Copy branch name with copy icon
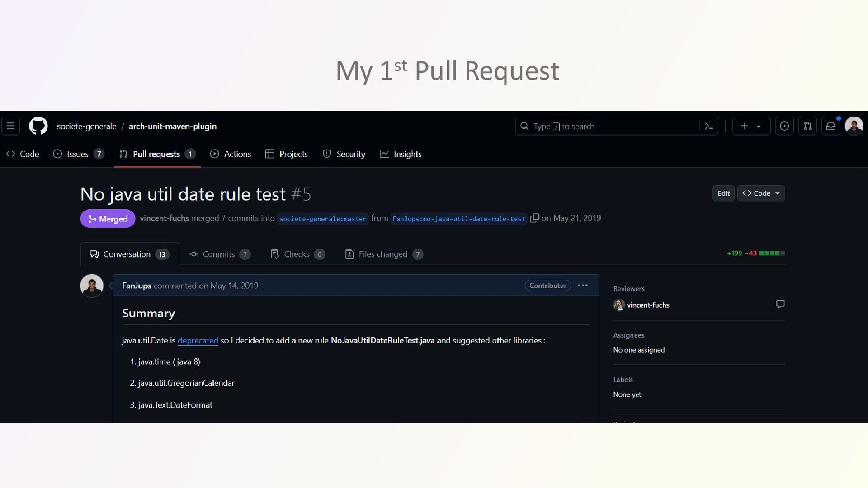Screen dimensions: 868x488 click(534, 218)
